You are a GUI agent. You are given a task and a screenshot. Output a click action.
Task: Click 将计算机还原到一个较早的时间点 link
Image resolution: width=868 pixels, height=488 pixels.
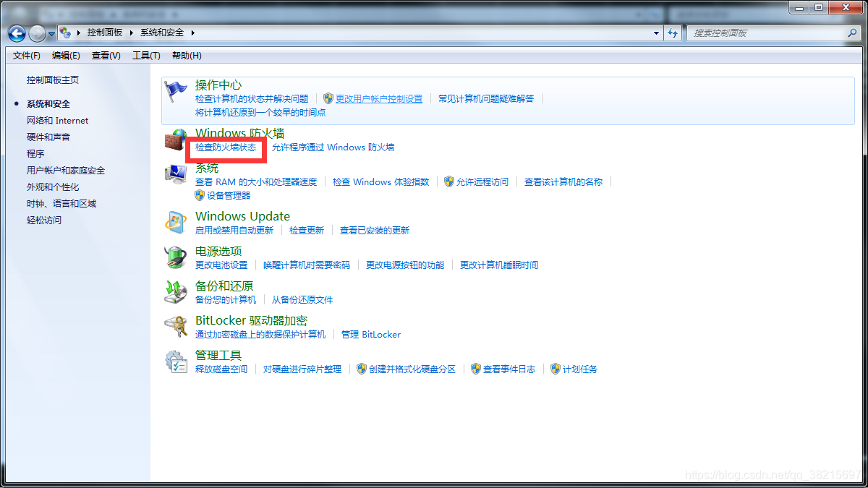click(260, 113)
